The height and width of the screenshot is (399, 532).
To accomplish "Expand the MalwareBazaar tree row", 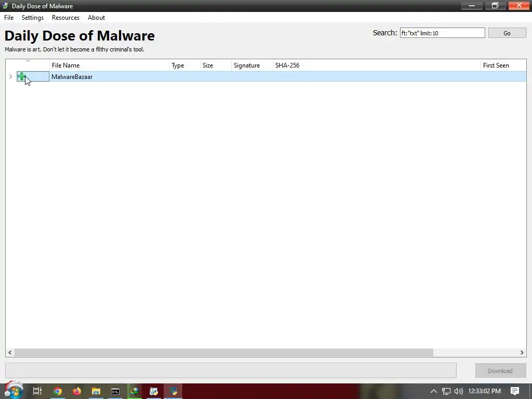I will coord(10,77).
